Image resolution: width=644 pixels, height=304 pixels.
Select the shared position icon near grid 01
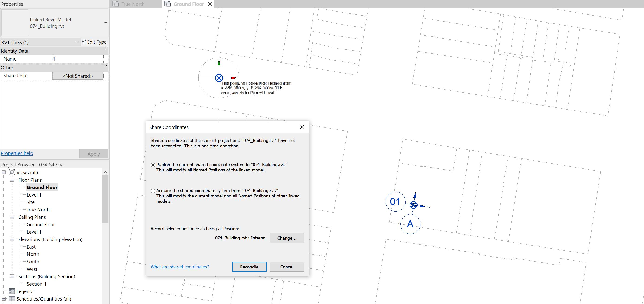point(413,205)
